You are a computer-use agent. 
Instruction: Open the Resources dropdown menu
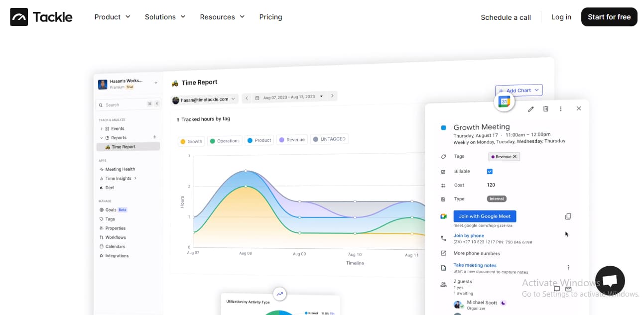(x=223, y=17)
